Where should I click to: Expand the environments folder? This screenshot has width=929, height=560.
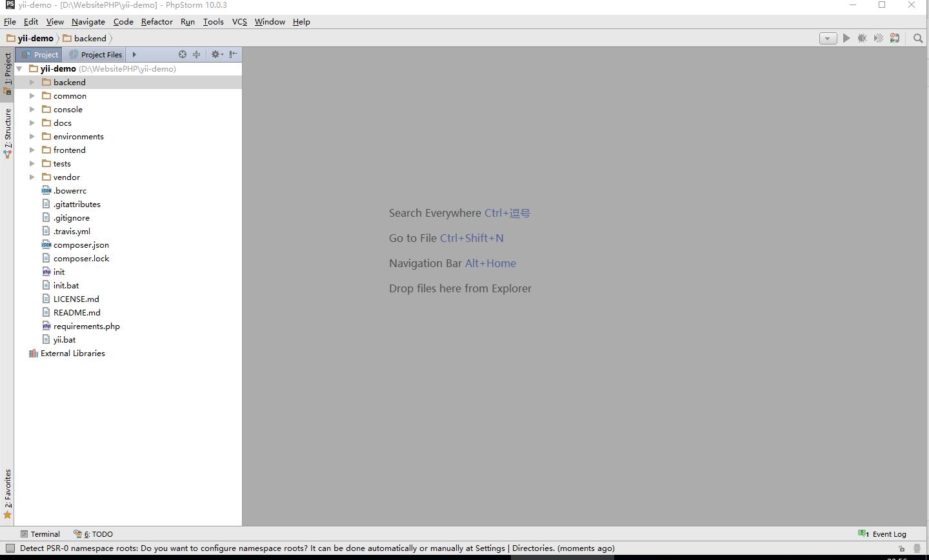[x=32, y=136]
